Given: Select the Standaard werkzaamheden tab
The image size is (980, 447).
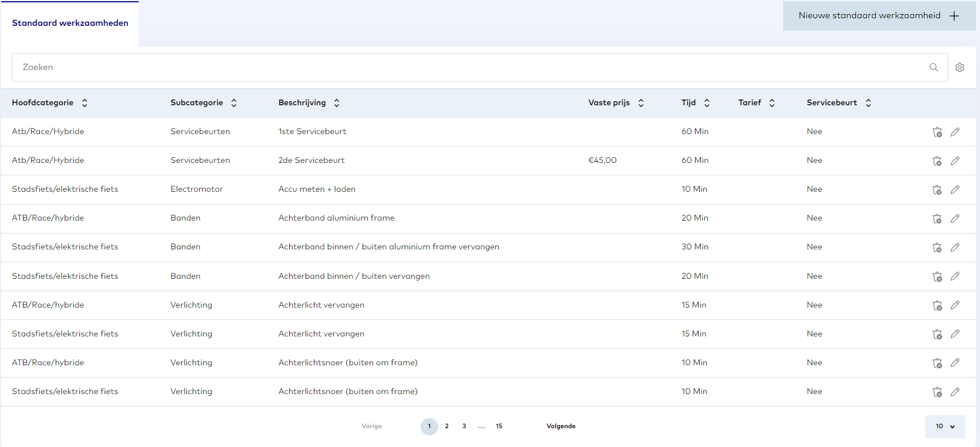Looking at the screenshot, I should click(x=70, y=24).
